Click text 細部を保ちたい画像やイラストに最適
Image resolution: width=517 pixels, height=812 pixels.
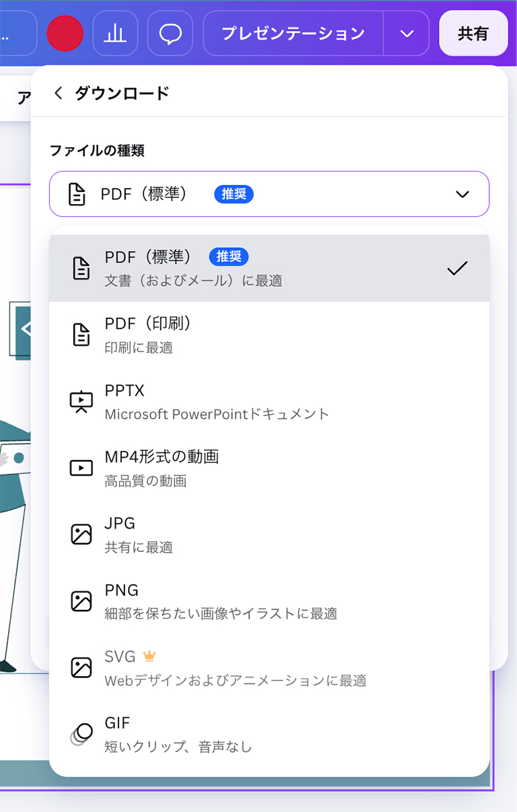[x=221, y=613]
